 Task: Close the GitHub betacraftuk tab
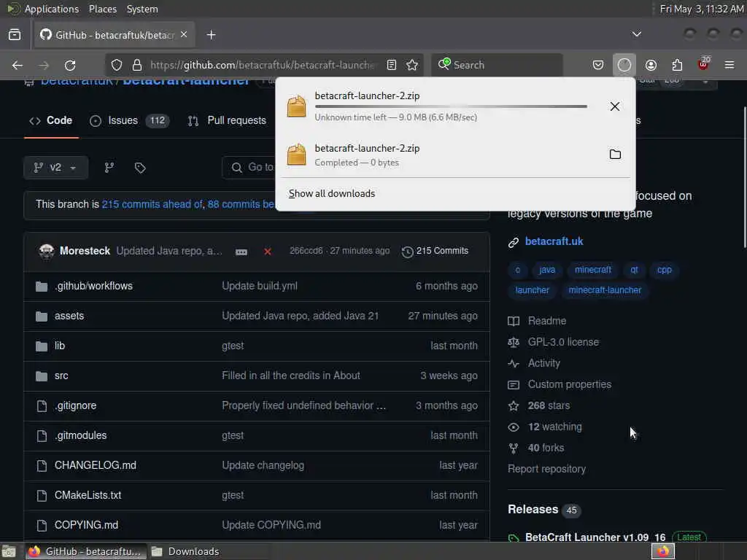pos(184,35)
